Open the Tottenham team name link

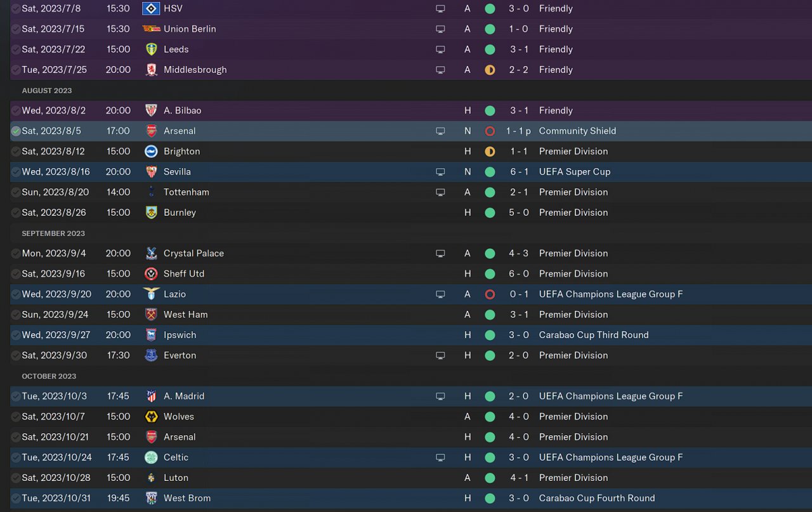tap(186, 192)
